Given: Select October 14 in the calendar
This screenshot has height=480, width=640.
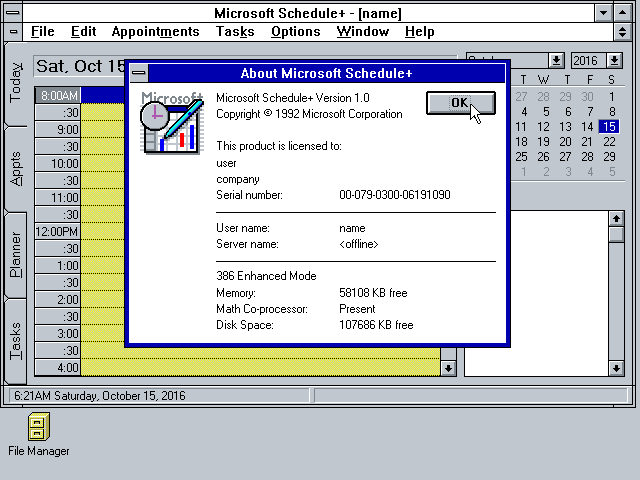Looking at the screenshot, I should 587,127.
